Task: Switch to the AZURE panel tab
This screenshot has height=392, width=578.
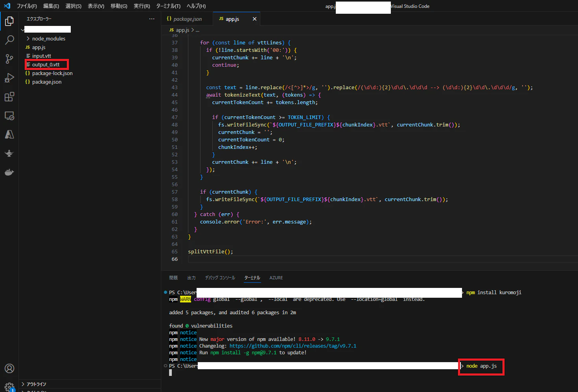Action: click(x=276, y=278)
